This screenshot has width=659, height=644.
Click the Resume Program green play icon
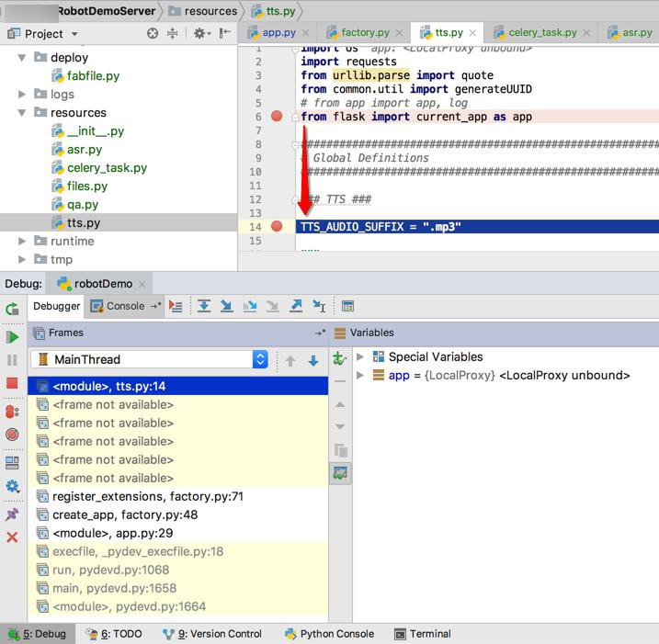12,337
